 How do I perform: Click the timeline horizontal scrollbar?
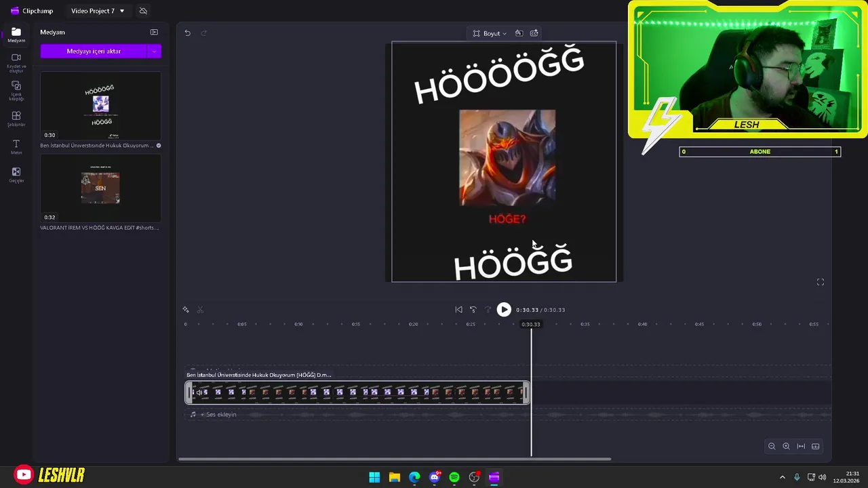(x=395, y=459)
